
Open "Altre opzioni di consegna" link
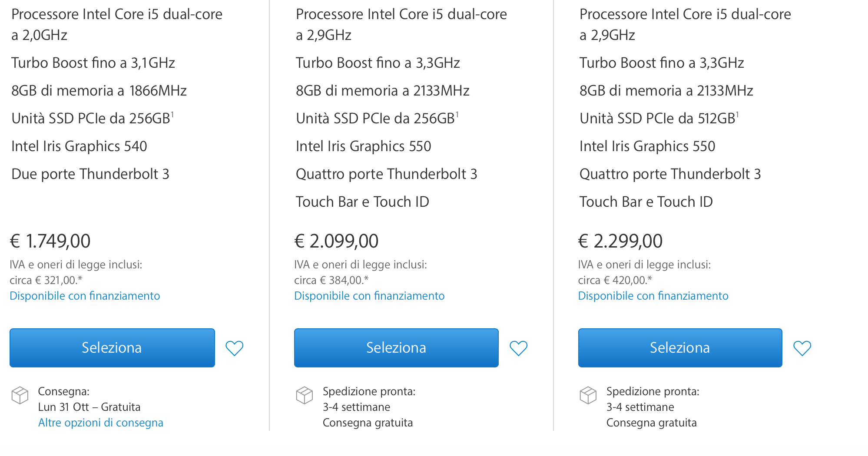point(101,423)
